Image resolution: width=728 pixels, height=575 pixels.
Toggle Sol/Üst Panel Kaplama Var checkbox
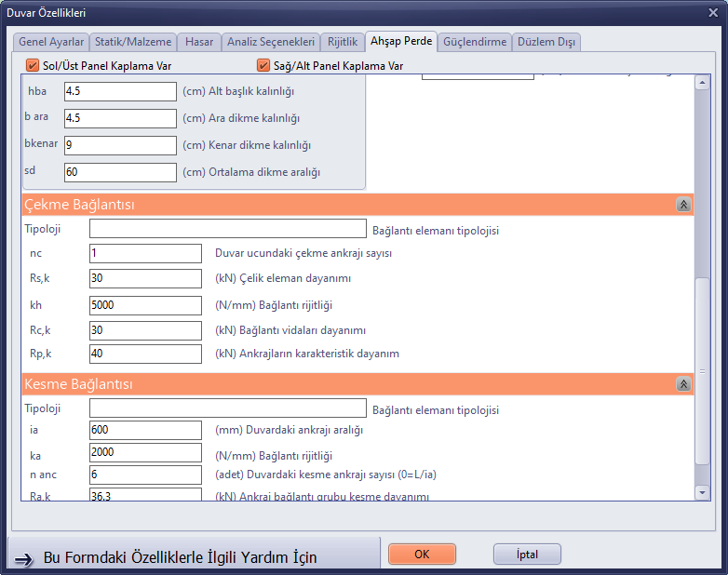coord(33,65)
